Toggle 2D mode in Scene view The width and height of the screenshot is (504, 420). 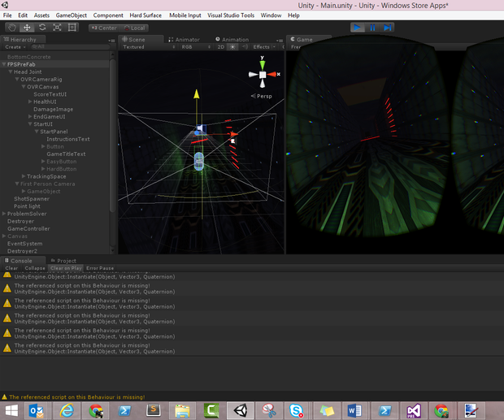coord(220,47)
